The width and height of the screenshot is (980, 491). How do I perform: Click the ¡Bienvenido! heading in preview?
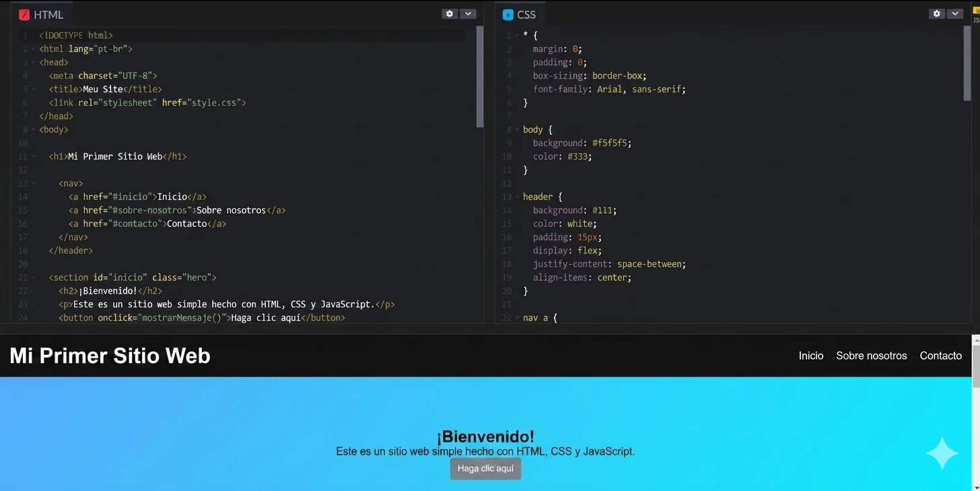pyautogui.click(x=485, y=436)
